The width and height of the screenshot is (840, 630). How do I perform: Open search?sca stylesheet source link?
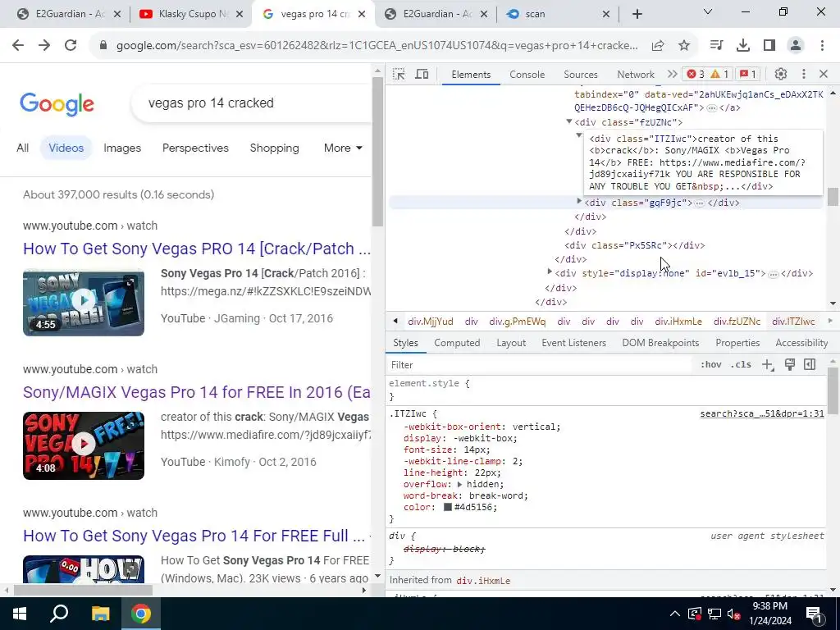[762, 413]
